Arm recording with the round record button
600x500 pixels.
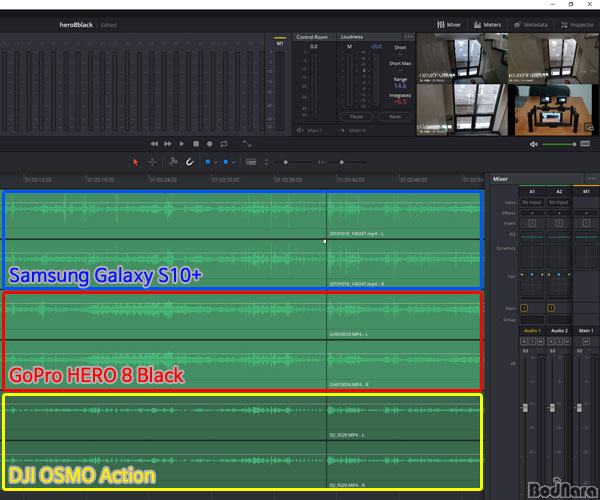tap(209, 144)
